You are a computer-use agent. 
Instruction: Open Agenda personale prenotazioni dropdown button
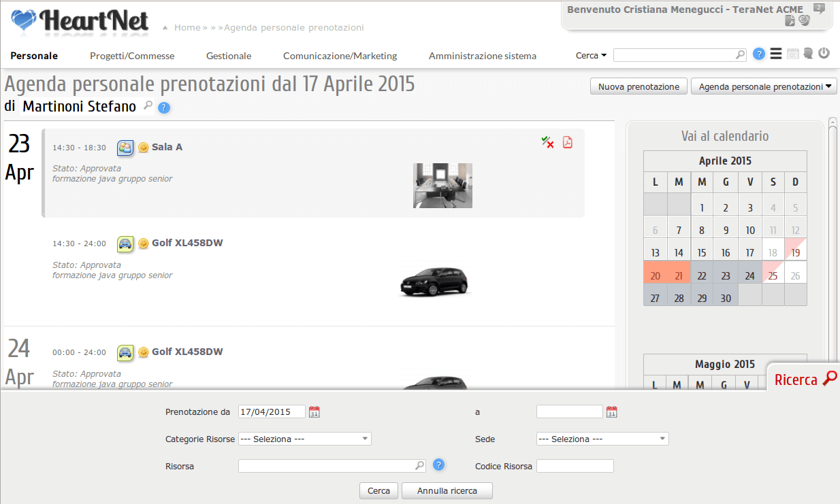tap(764, 86)
